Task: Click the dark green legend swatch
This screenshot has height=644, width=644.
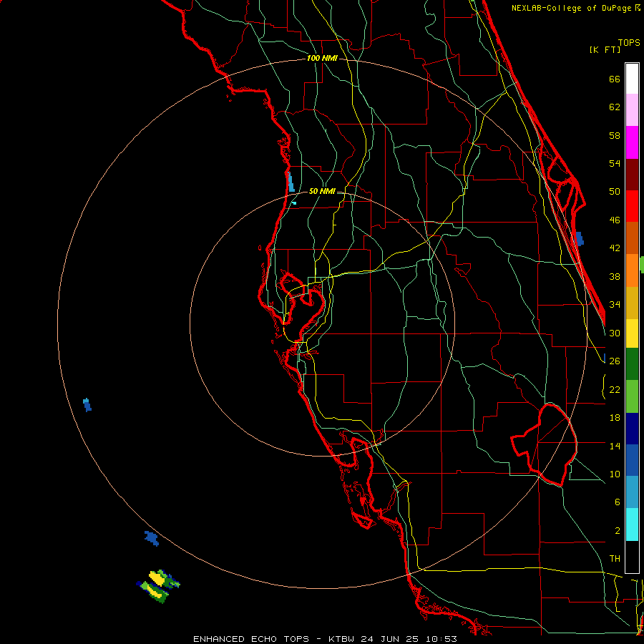Action: [x=632, y=364]
